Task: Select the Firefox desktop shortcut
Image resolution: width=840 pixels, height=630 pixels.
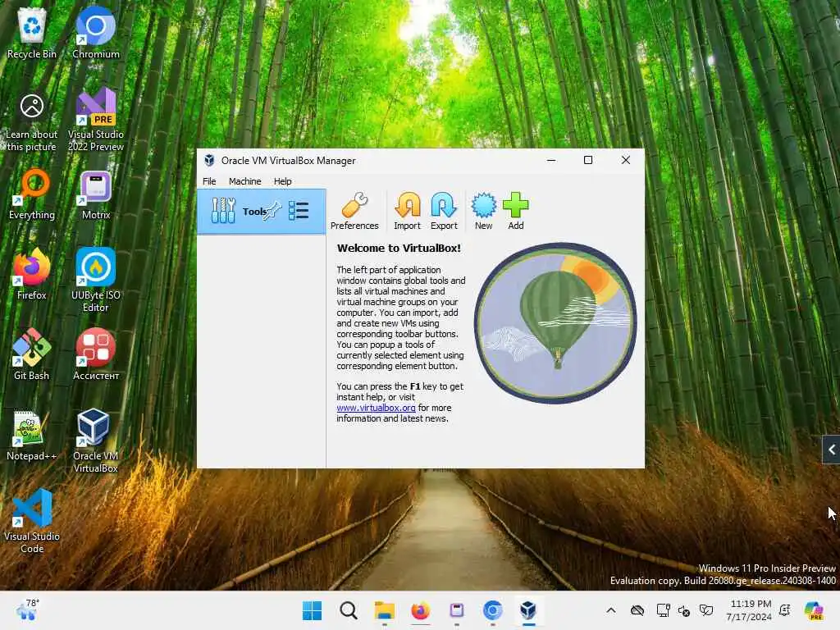Action: [x=32, y=274]
